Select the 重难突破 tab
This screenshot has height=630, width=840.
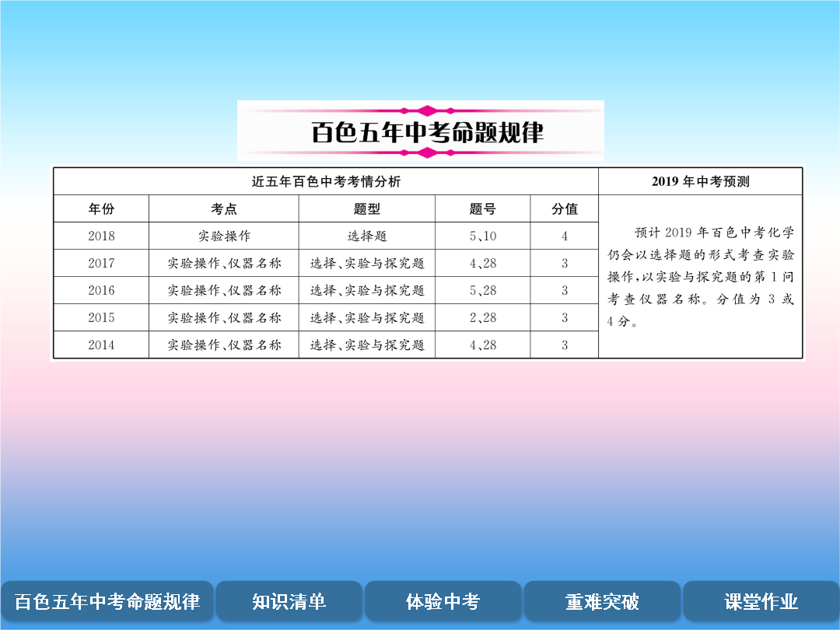601,601
